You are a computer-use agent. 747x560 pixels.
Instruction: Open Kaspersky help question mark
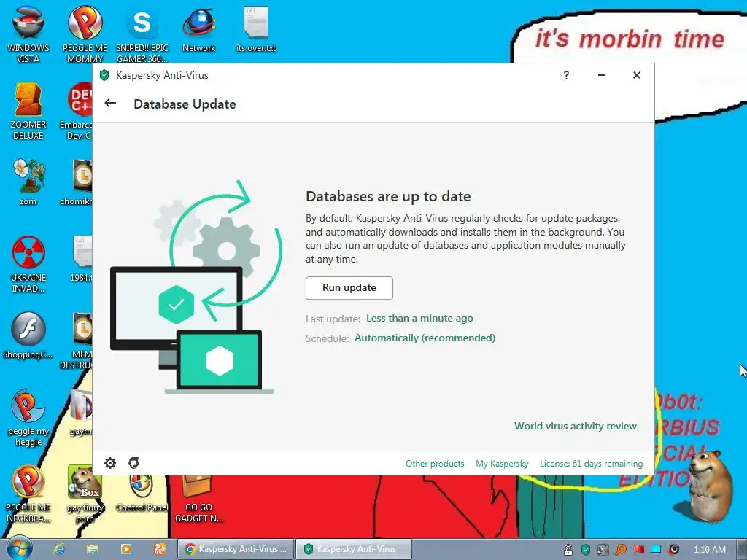[x=566, y=75]
